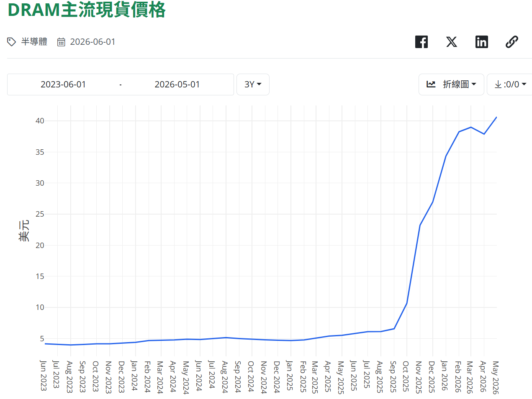532x399 pixels.
Task: Click the x-axis label Apr 2026
Action: pos(483,376)
